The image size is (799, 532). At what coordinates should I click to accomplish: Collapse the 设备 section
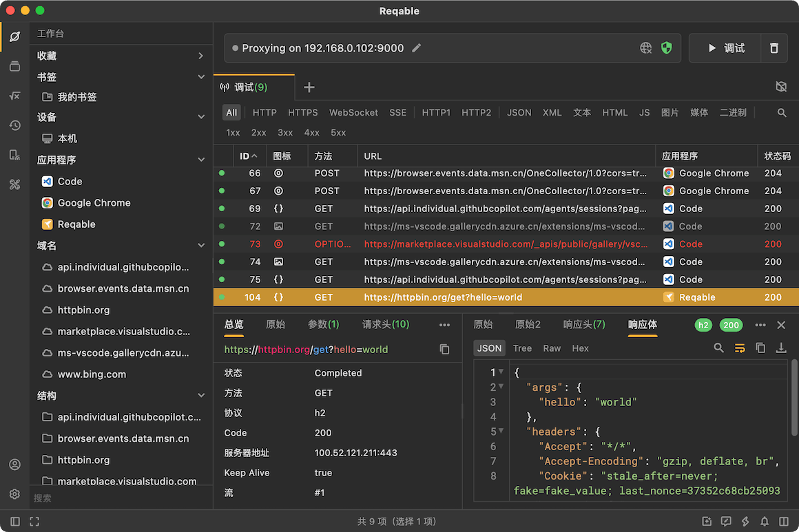[x=200, y=117]
